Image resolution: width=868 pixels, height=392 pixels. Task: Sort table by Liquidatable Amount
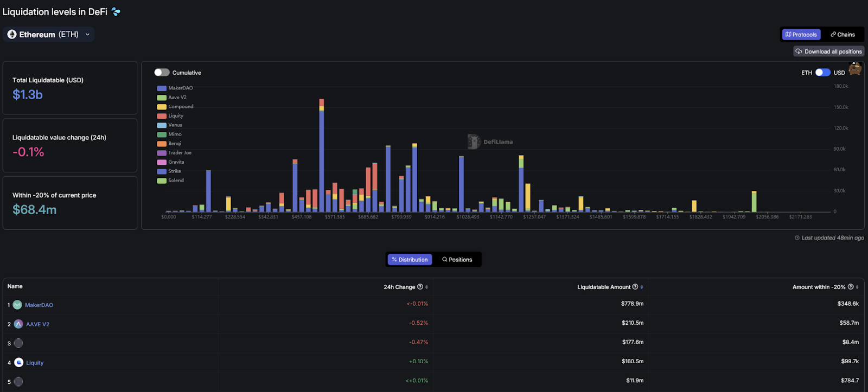point(642,287)
